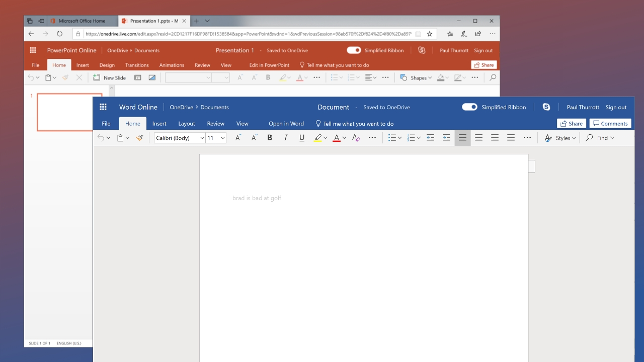Click Sign out in Word header
The image size is (644, 362).
pos(616,107)
